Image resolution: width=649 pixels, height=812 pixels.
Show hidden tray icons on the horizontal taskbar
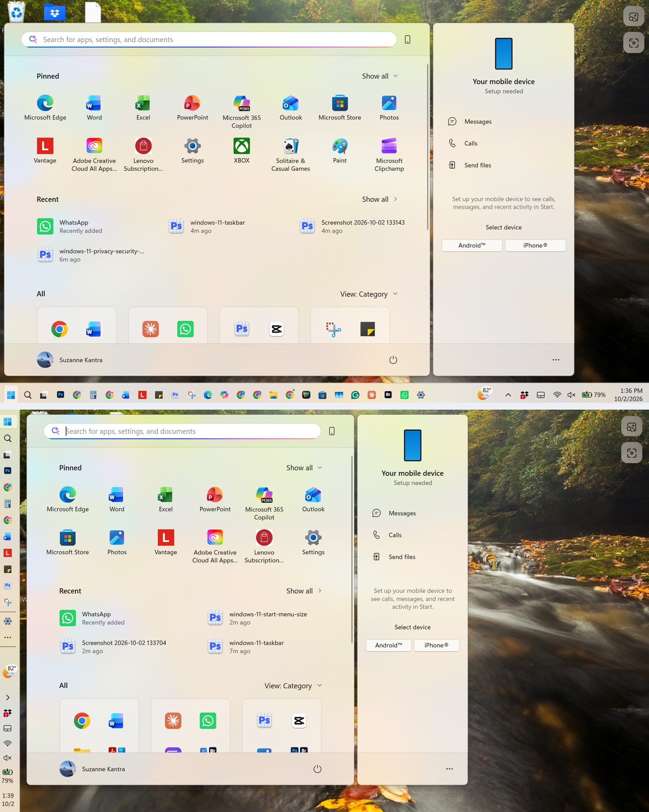coord(508,395)
